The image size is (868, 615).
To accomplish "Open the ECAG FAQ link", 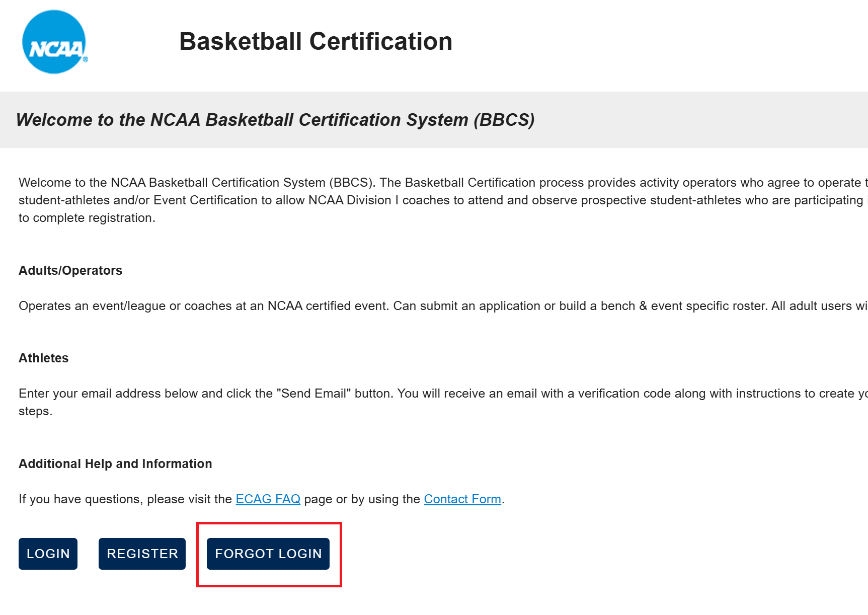I will coord(268,499).
